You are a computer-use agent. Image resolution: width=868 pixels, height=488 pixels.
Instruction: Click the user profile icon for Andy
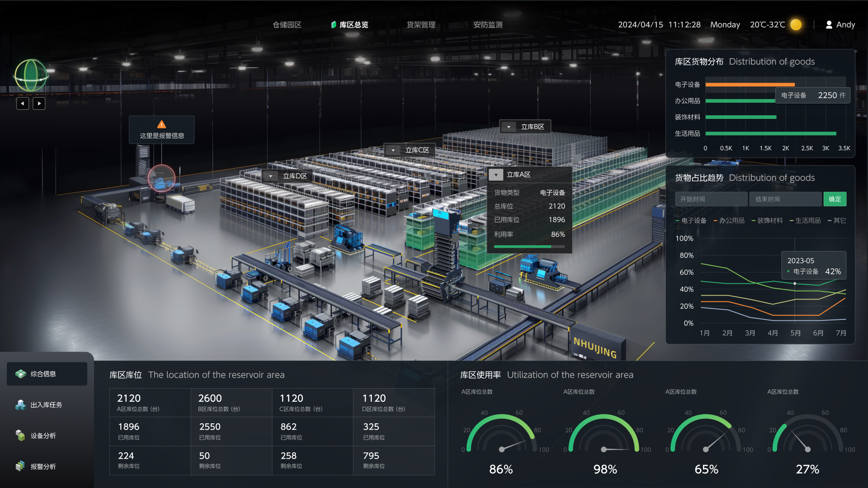tap(829, 25)
